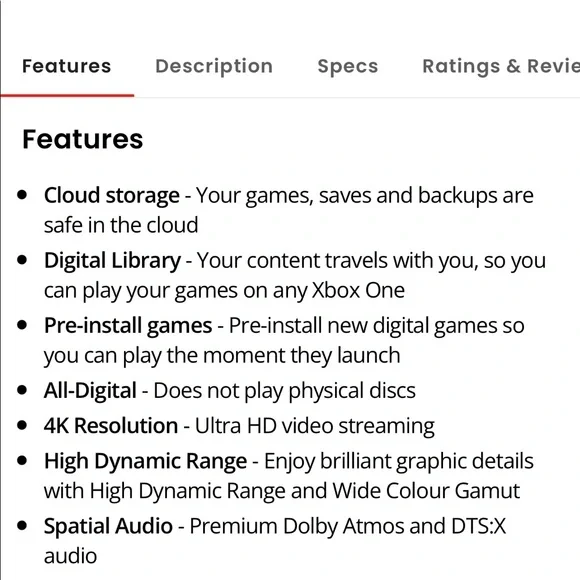580x580 pixels.
Task: Click the 'safe in the cloud' text line
Action: pos(121,225)
